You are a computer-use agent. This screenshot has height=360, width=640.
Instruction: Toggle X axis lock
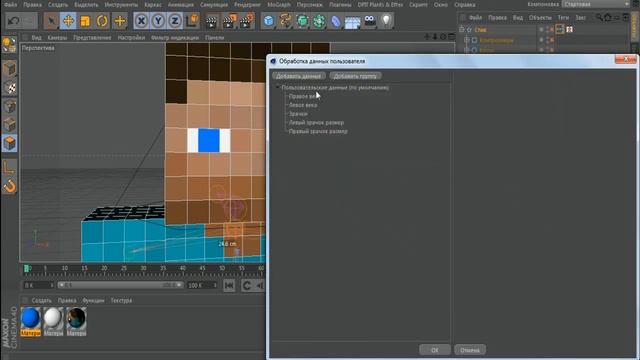coord(141,21)
